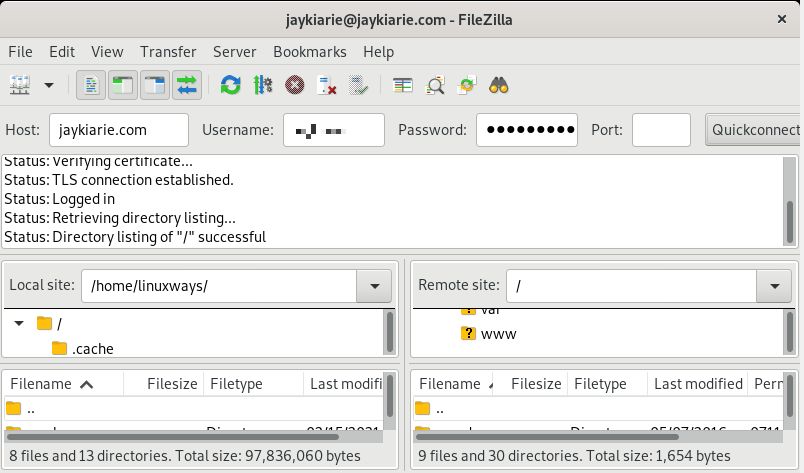The height and width of the screenshot is (473, 804).
Task: Click the local tree vertical scrollbar
Action: [390, 332]
